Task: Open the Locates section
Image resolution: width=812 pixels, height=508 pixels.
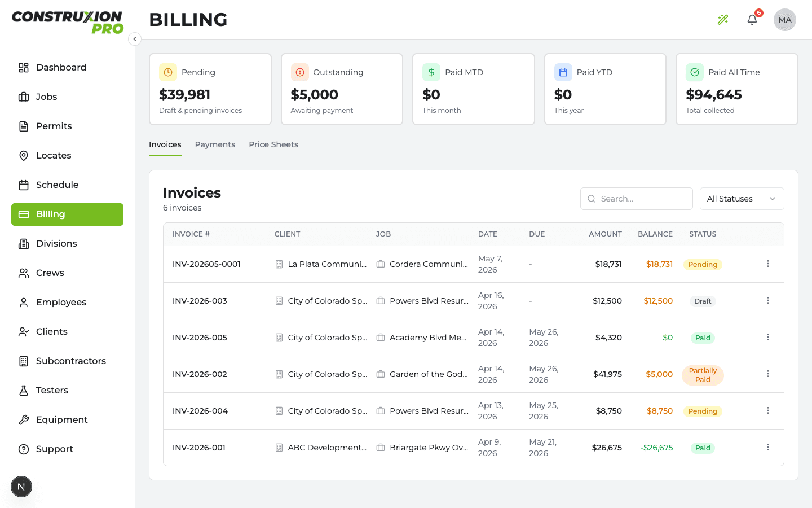Action: coord(67,156)
